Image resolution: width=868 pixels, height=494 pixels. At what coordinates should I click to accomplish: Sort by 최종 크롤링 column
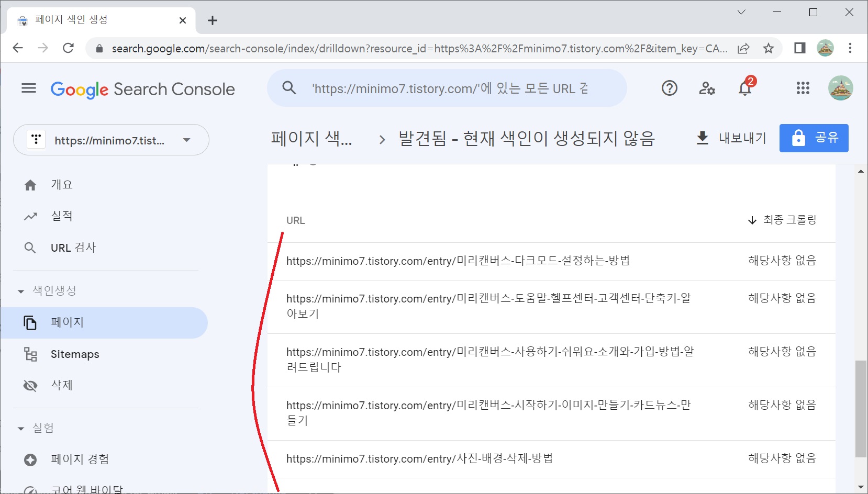(x=782, y=220)
